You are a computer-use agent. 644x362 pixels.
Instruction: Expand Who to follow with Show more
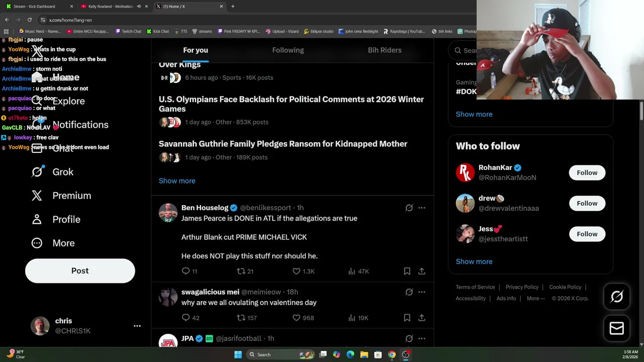[474, 261]
